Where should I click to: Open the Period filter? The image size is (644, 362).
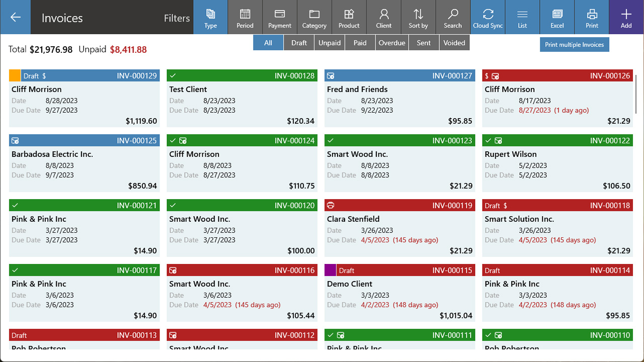click(245, 17)
